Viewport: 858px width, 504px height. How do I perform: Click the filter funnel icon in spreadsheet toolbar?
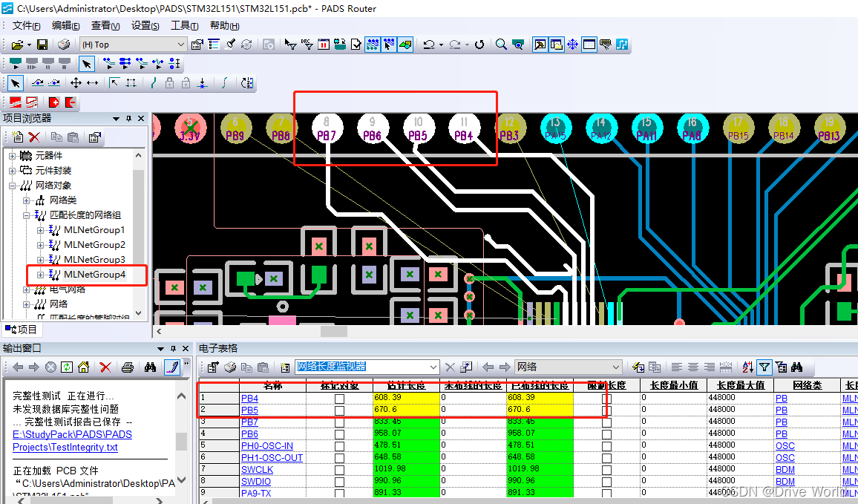coord(764,367)
